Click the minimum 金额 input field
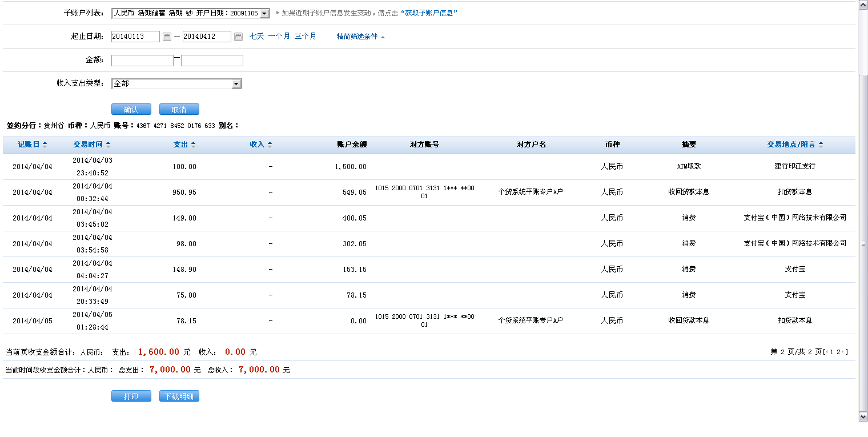 pos(142,61)
